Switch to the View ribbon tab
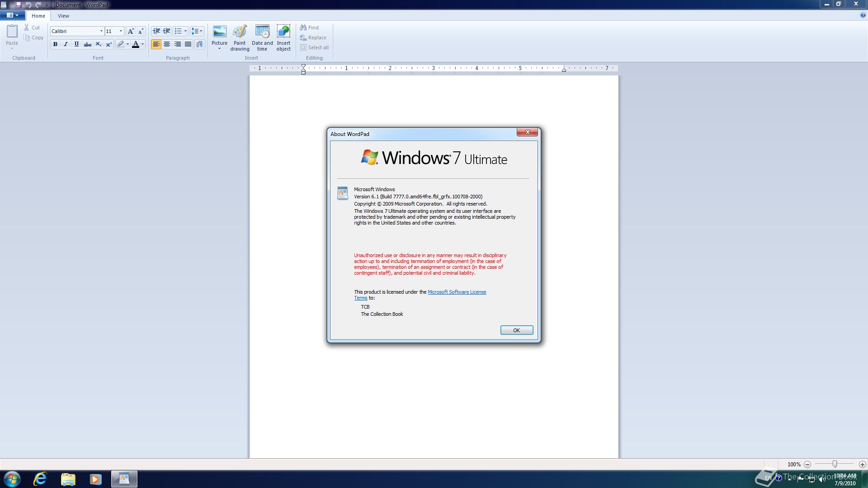The height and width of the screenshot is (488, 868). click(x=63, y=16)
